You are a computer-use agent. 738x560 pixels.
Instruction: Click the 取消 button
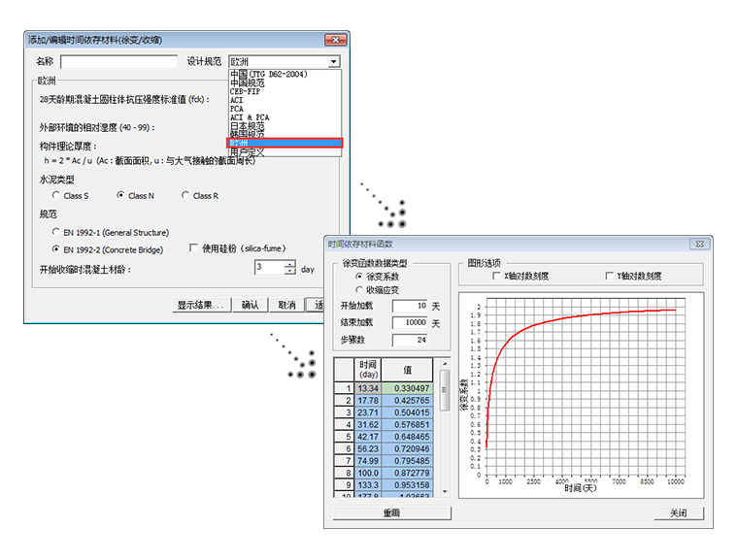tap(286, 305)
